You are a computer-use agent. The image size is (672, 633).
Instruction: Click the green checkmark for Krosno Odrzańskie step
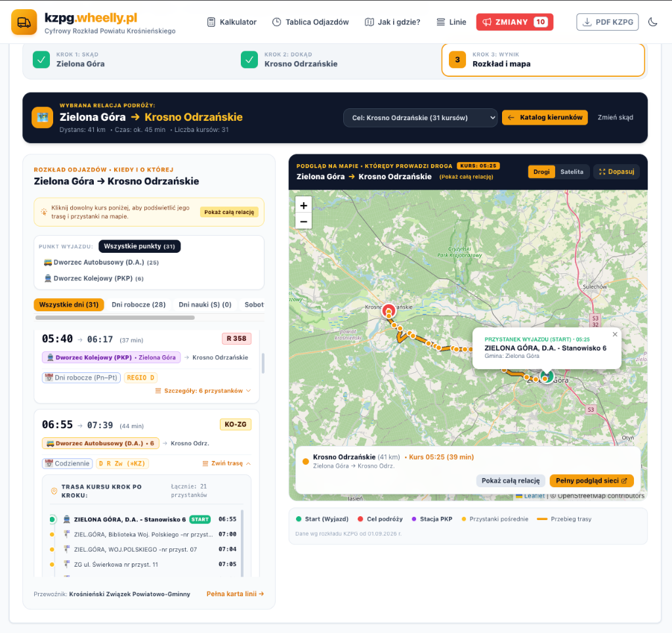[x=249, y=60]
